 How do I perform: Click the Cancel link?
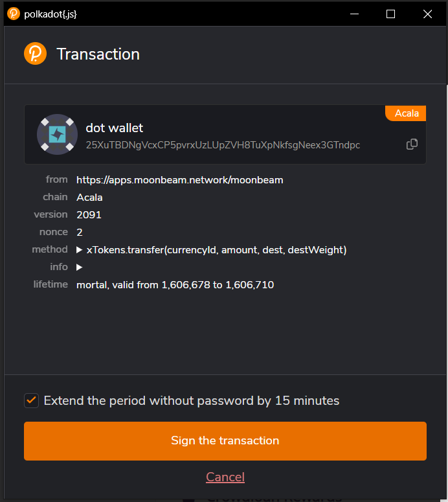point(225,477)
